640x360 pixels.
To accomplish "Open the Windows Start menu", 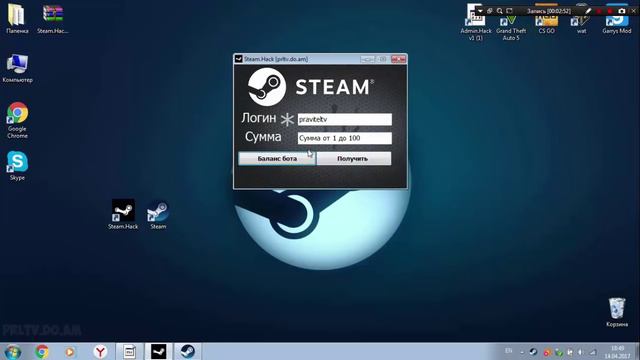I will (13, 352).
